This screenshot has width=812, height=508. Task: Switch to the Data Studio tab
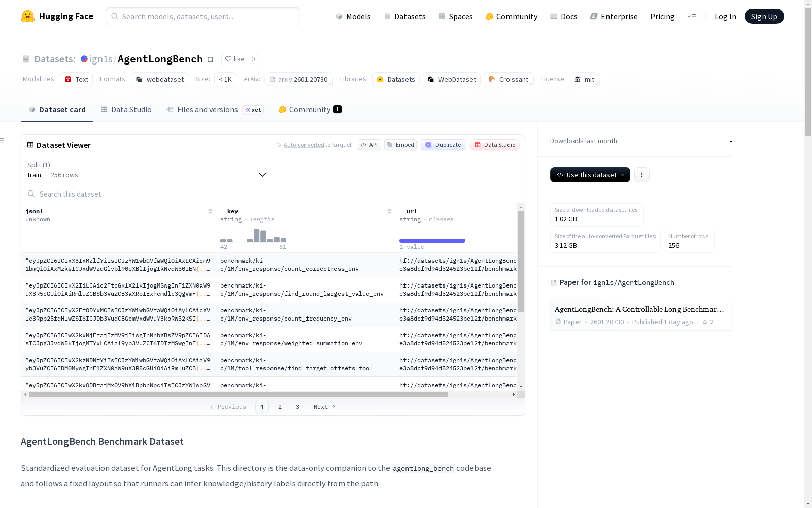[x=126, y=110]
